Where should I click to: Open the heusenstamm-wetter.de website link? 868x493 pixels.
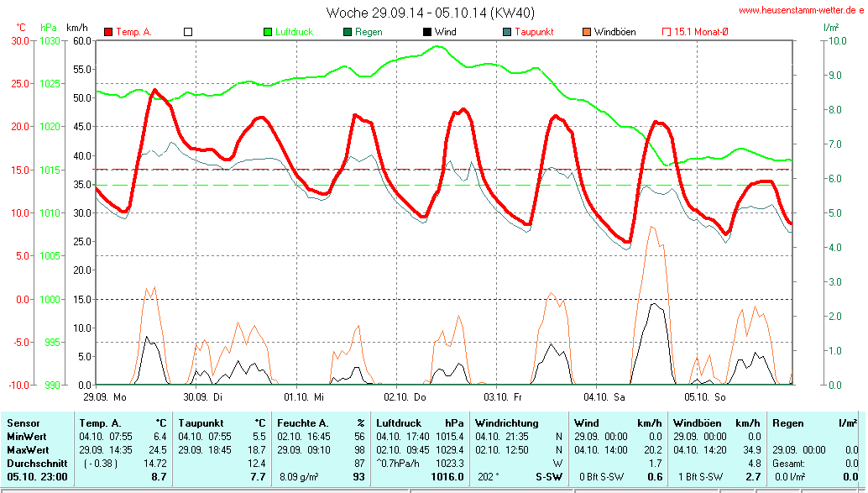pos(801,10)
